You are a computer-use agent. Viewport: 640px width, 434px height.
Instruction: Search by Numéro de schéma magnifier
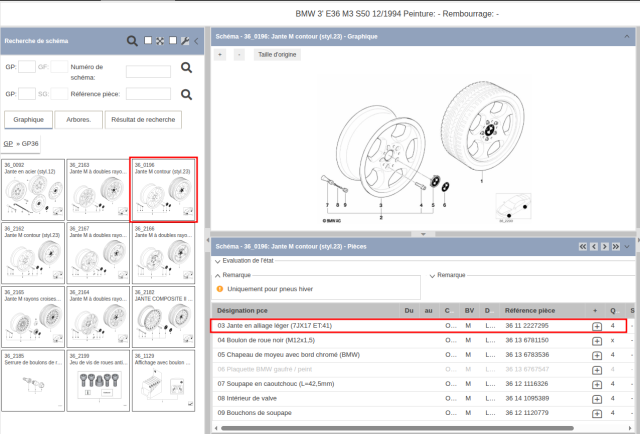pos(187,67)
